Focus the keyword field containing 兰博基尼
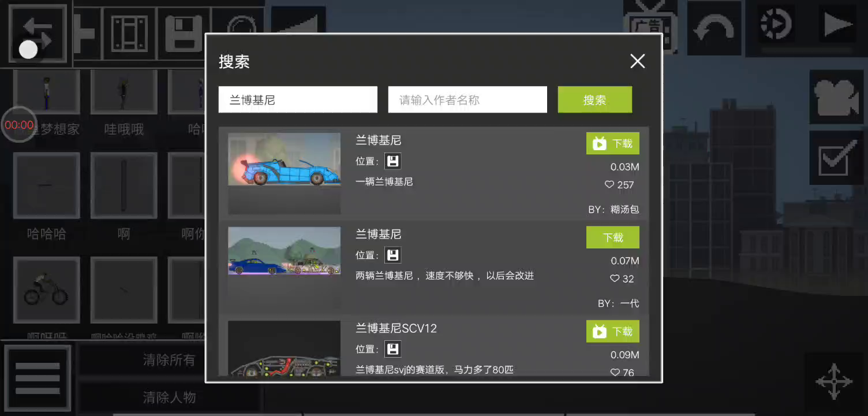Image resolution: width=868 pixels, height=416 pixels. coord(298,100)
